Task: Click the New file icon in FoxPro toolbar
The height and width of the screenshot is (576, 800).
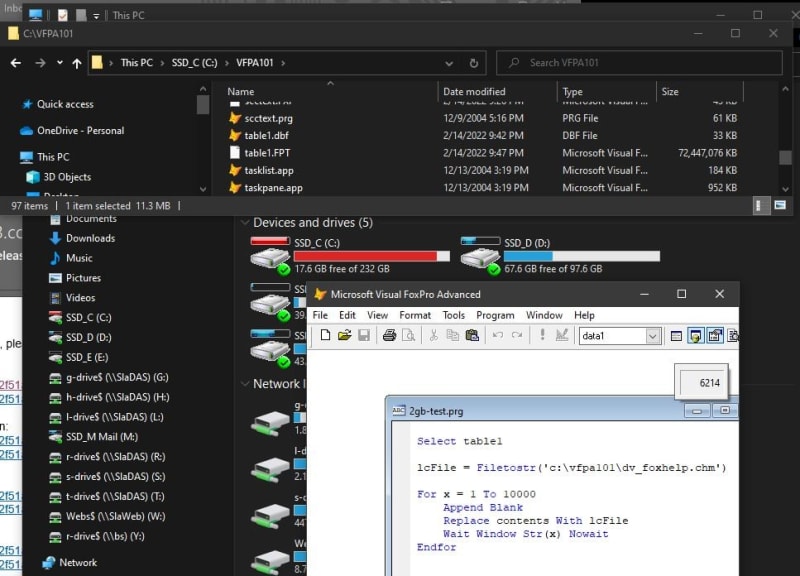Action: (x=325, y=335)
